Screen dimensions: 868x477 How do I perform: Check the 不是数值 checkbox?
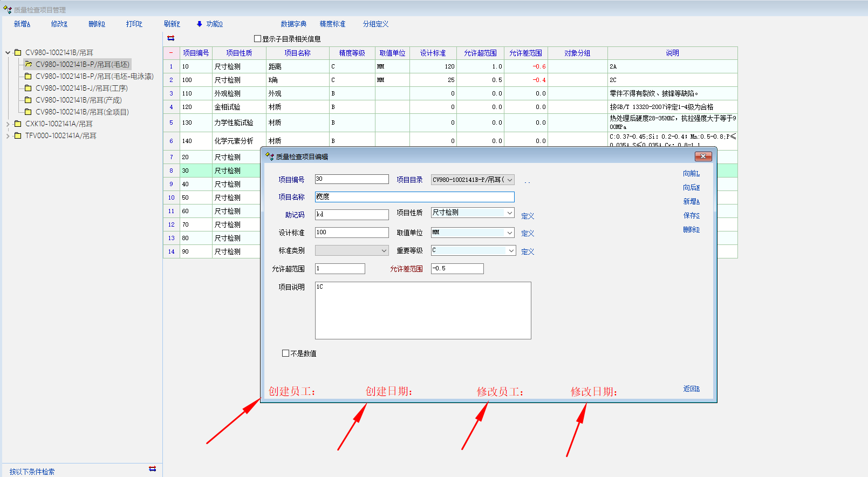(x=285, y=353)
